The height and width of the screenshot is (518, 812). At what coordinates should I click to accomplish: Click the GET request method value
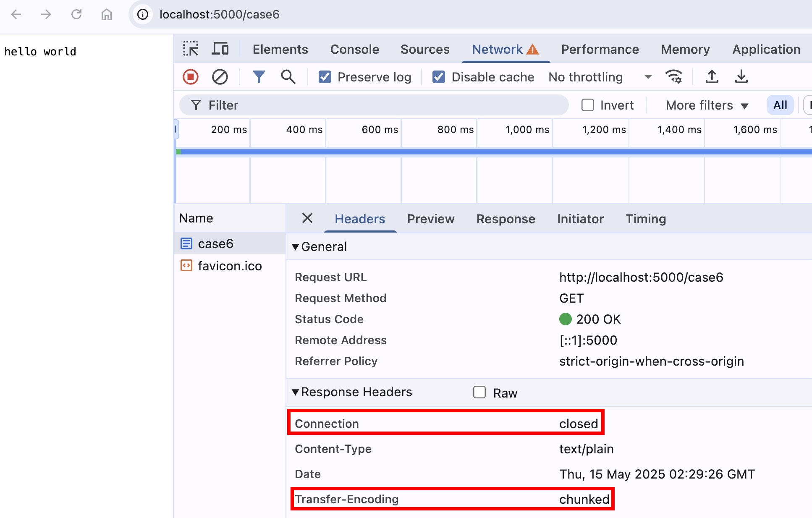[571, 298]
